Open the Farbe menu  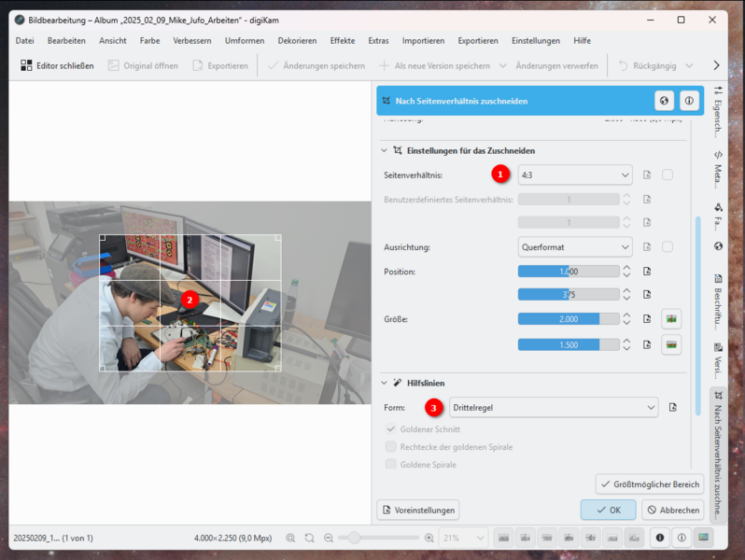(x=149, y=41)
